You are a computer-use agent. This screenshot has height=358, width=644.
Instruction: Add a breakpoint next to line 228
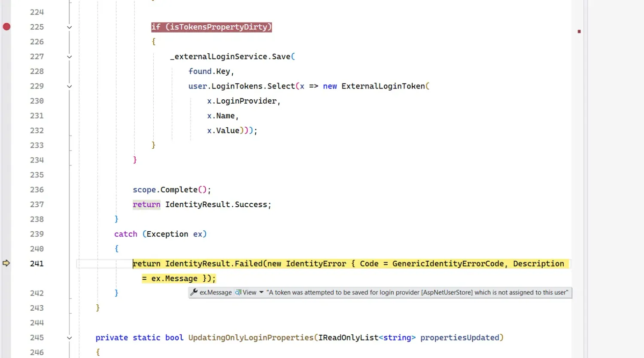(6, 71)
